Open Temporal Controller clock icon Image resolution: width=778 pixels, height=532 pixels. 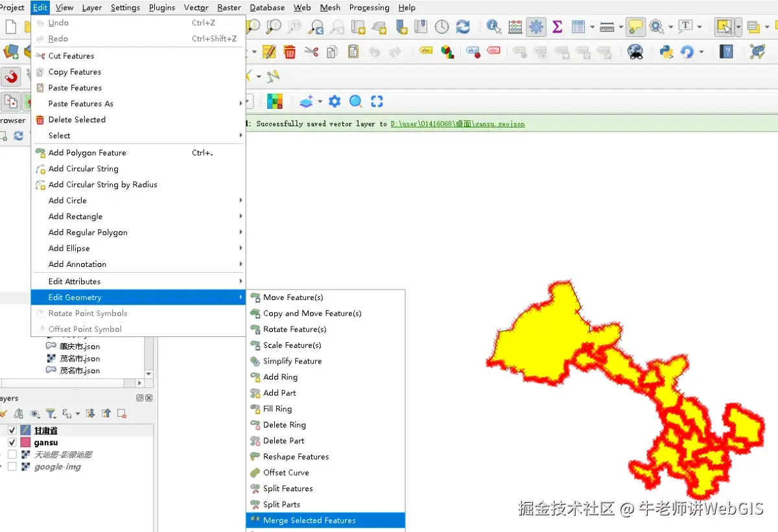coord(442,27)
